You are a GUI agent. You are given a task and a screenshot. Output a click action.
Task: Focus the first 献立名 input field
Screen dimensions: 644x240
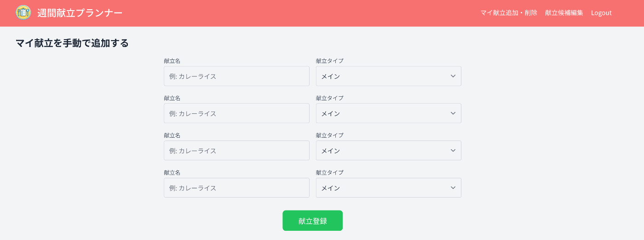point(236,76)
